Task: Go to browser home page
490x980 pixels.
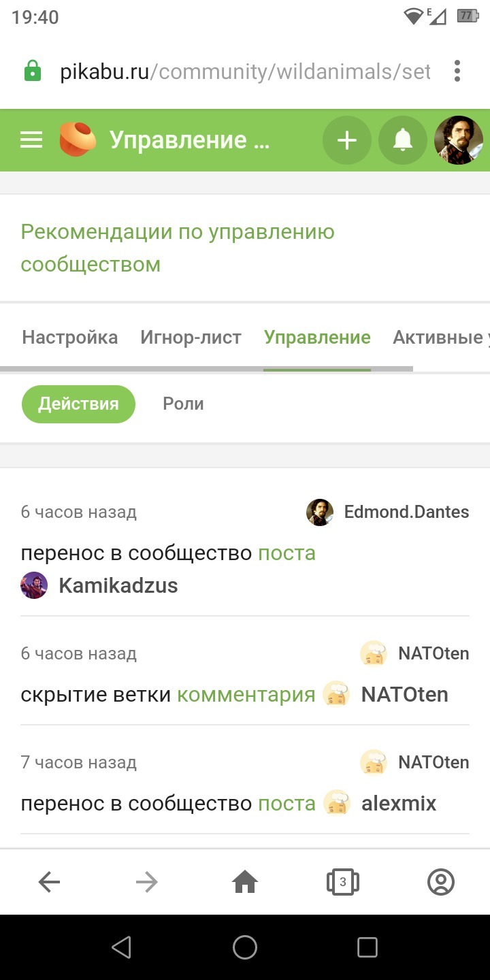Action: point(245,883)
